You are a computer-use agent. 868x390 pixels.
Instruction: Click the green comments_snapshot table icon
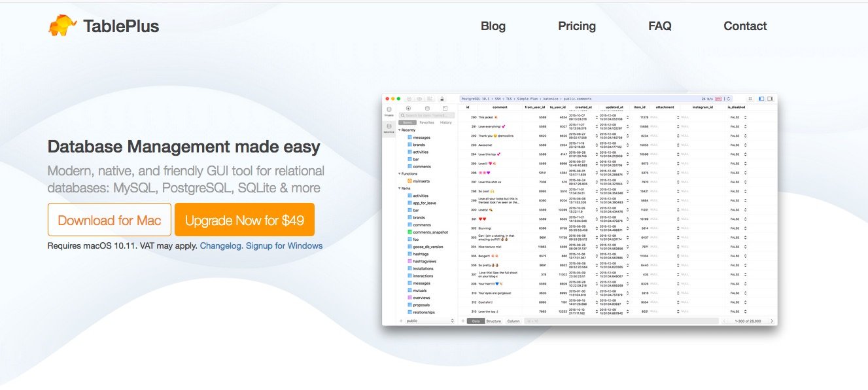[x=409, y=232]
